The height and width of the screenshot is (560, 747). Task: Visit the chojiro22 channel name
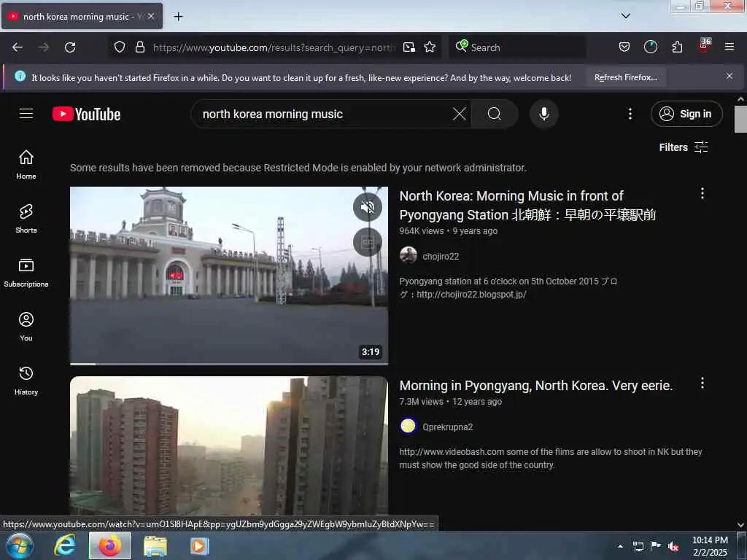click(441, 256)
